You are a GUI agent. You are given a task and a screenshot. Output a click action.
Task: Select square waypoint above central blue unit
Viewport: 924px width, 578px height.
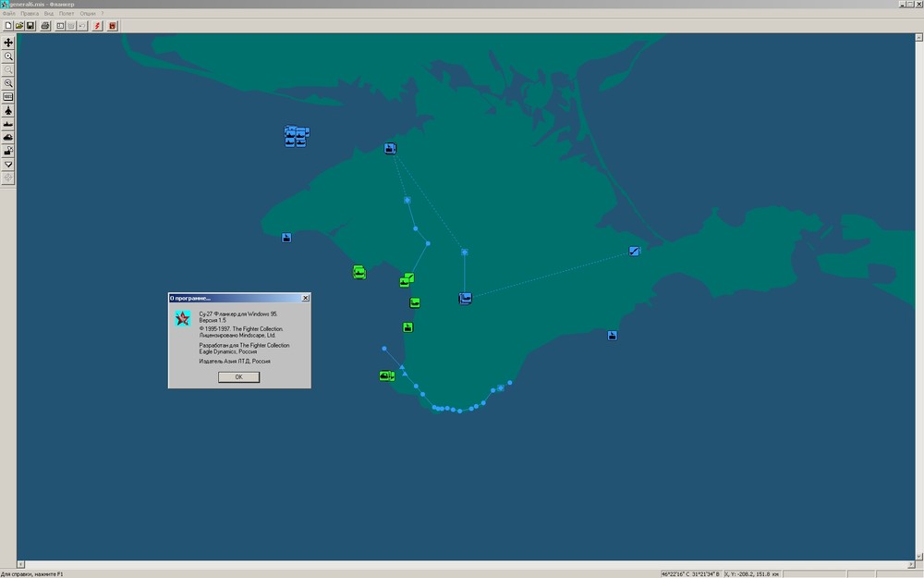pos(465,252)
